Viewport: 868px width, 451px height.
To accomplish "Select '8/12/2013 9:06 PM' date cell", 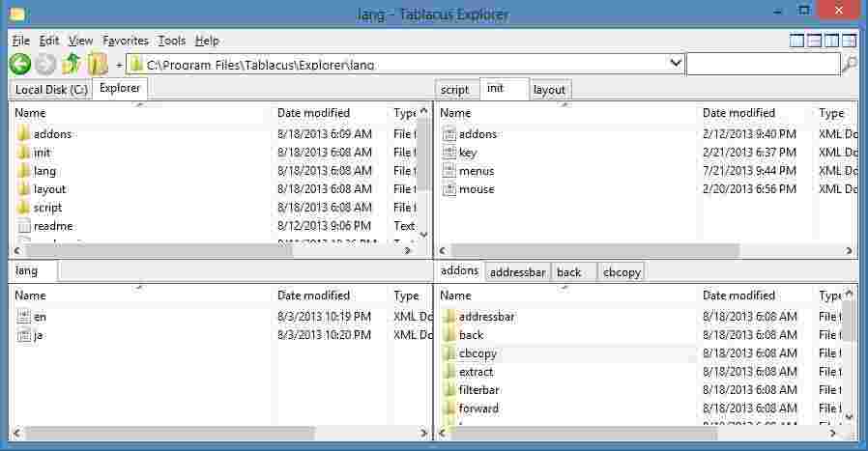I will 325,226.
